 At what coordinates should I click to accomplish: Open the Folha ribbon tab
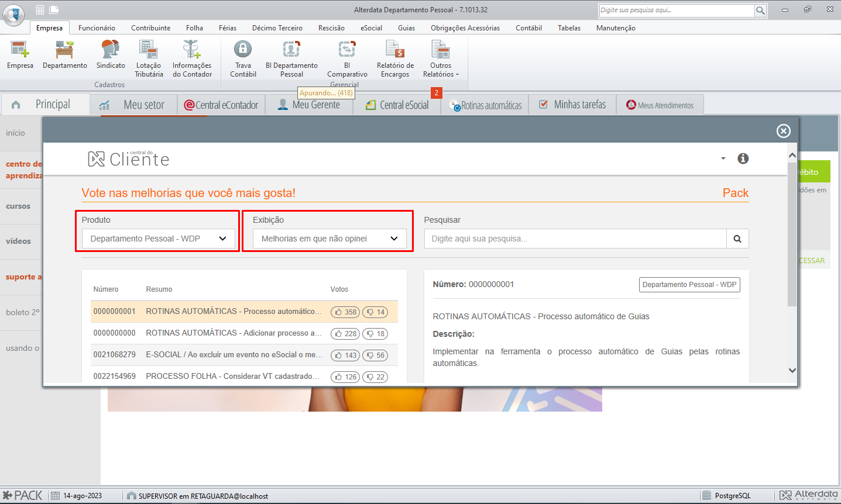coord(195,28)
